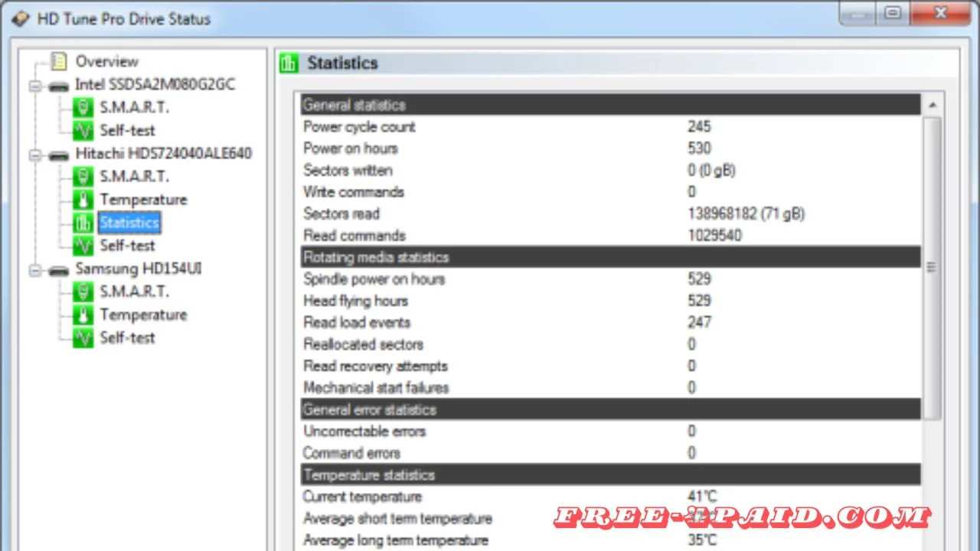Select the Current temperature row

click(x=611, y=497)
